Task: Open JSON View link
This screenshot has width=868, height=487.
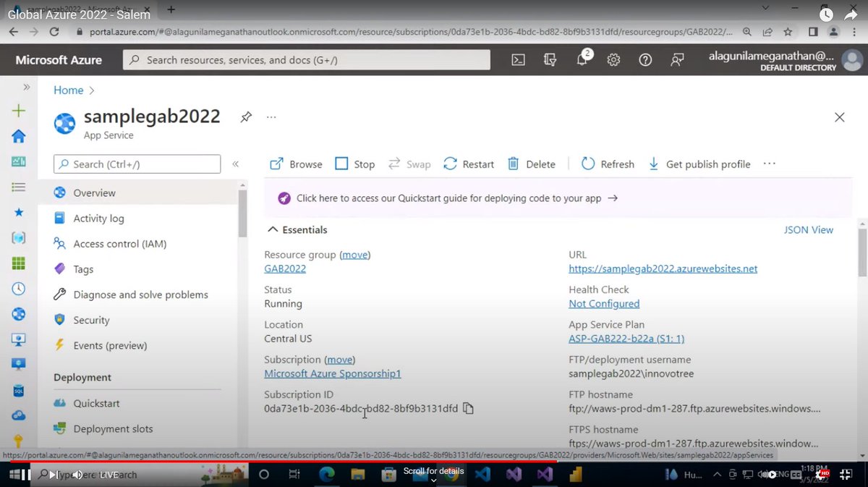Action: [x=809, y=230]
